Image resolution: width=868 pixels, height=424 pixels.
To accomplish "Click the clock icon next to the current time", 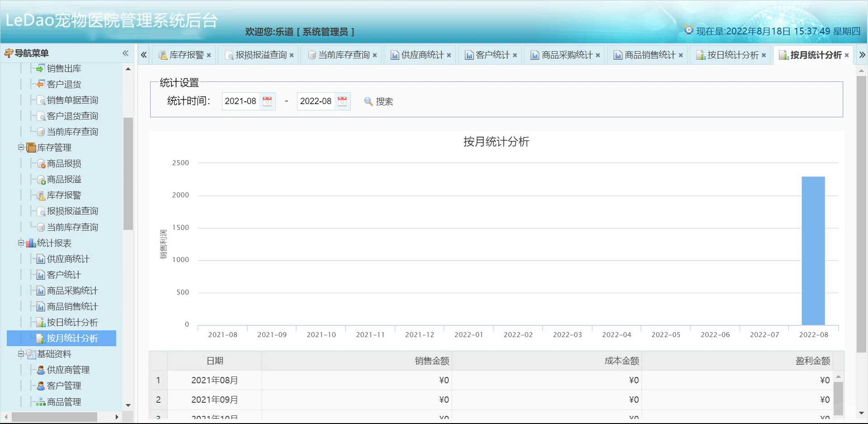I will coord(689,29).
